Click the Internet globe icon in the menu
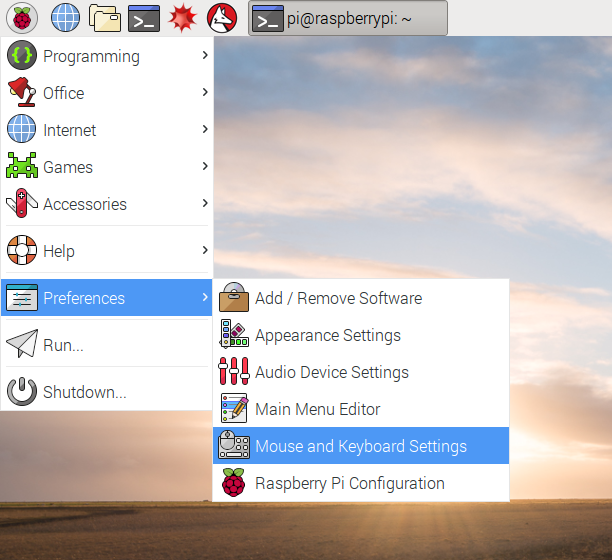 pyautogui.click(x=22, y=129)
